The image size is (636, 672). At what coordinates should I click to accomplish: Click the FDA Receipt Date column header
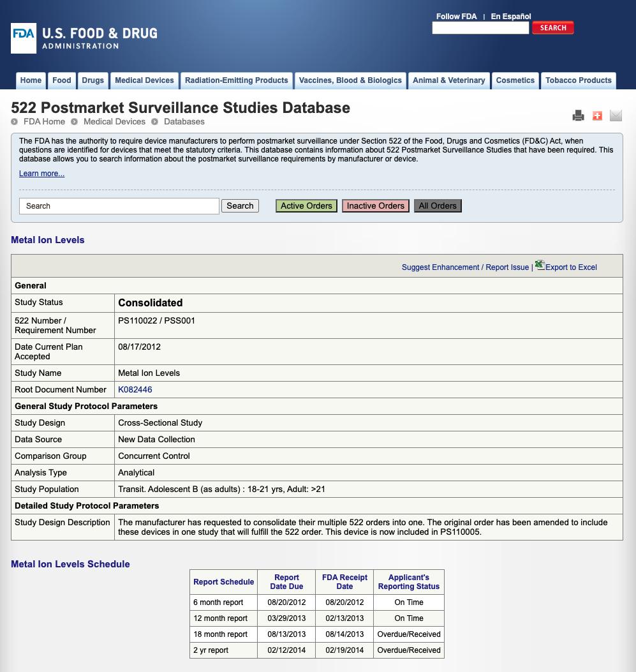click(344, 582)
